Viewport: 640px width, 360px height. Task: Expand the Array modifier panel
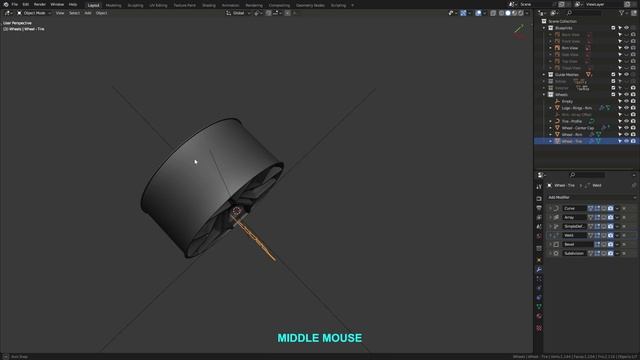(x=550, y=218)
